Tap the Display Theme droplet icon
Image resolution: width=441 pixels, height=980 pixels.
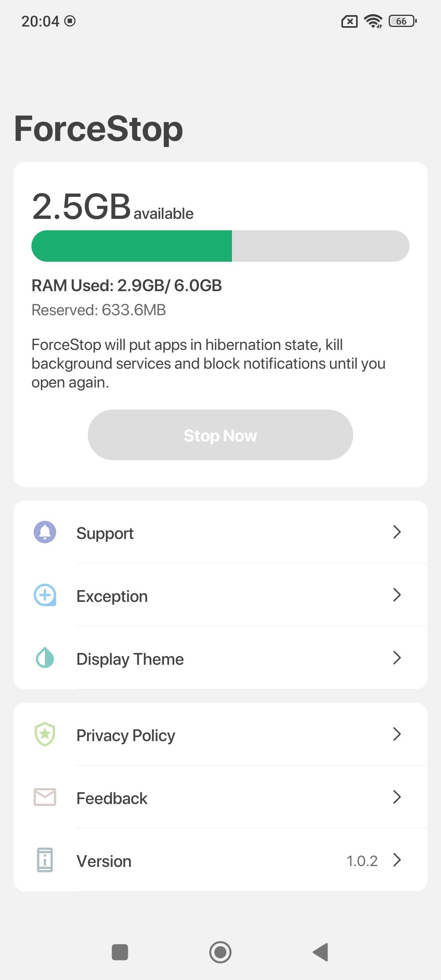45,657
